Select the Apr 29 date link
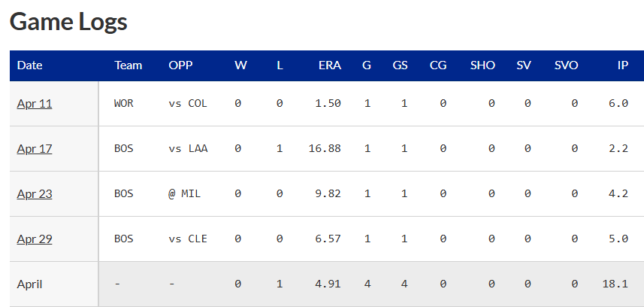644x307 pixels. click(35, 239)
